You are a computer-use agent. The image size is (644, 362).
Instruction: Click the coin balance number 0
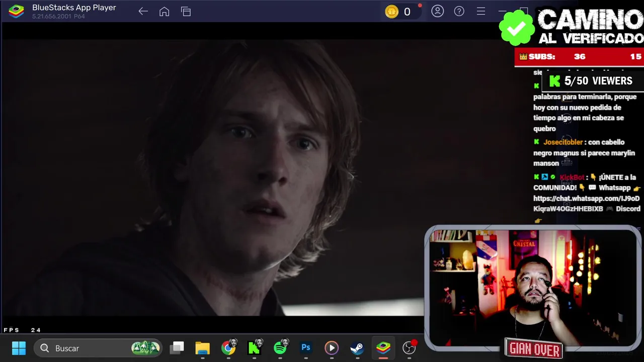click(407, 12)
